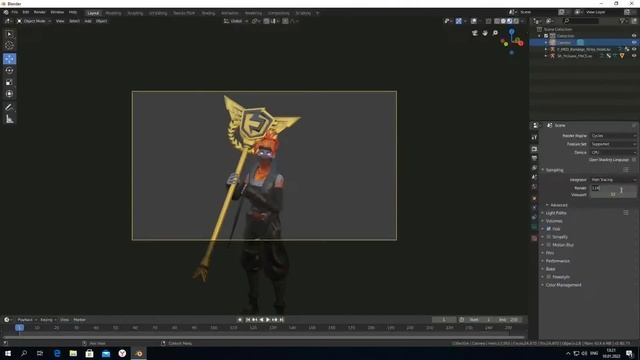Screen dimensions: 640x360
Task: Click the viewport pan hand icon
Action: [485, 33]
